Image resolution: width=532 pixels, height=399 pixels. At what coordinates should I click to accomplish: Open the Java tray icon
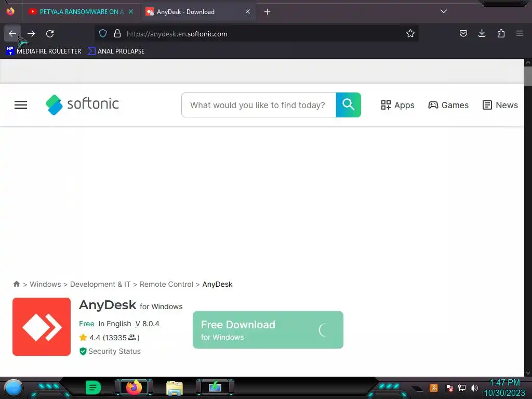[434, 388]
